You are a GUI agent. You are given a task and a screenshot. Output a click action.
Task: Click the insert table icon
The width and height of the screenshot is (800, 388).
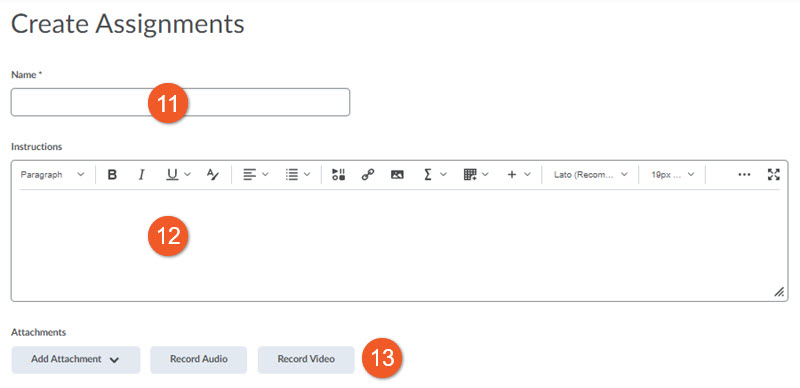470,175
